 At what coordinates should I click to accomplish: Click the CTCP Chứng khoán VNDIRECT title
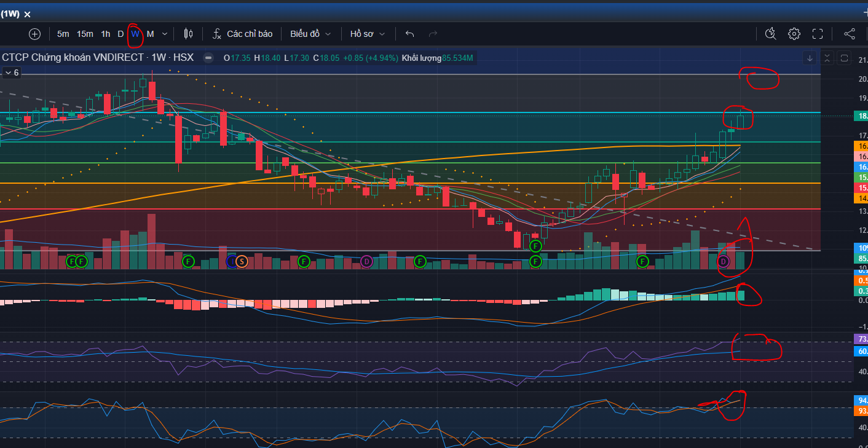click(x=73, y=57)
